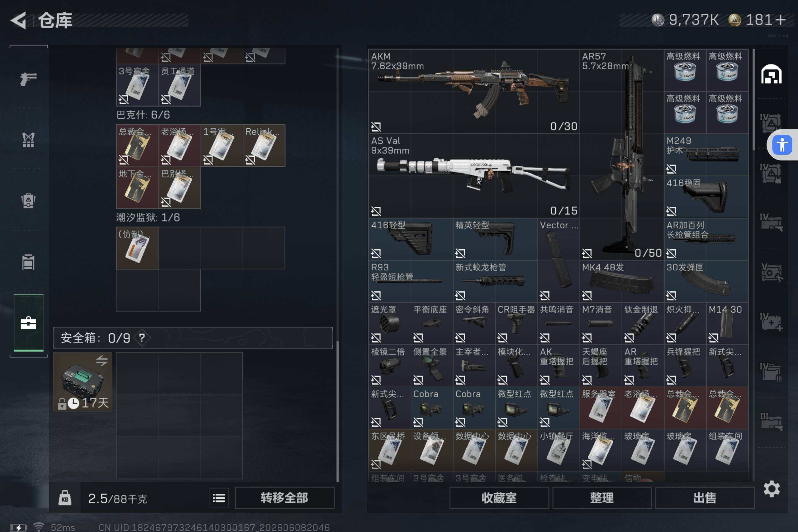Image resolution: width=798 pixels, height=532 pixels.
Task: Open the level IV medical container icon
Action: (x=771, y=322)
